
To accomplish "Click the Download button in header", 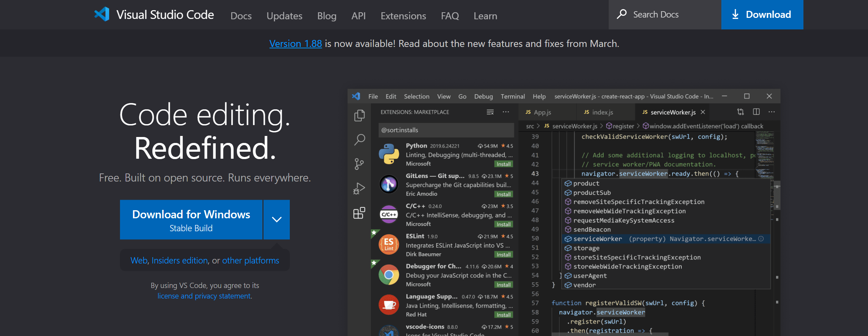I will tap(762, 14).
